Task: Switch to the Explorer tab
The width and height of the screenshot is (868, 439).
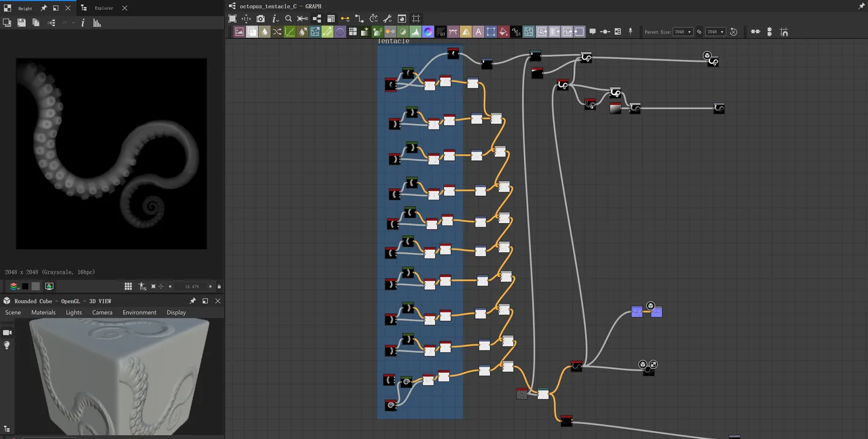Action: (x=104, y=8)
